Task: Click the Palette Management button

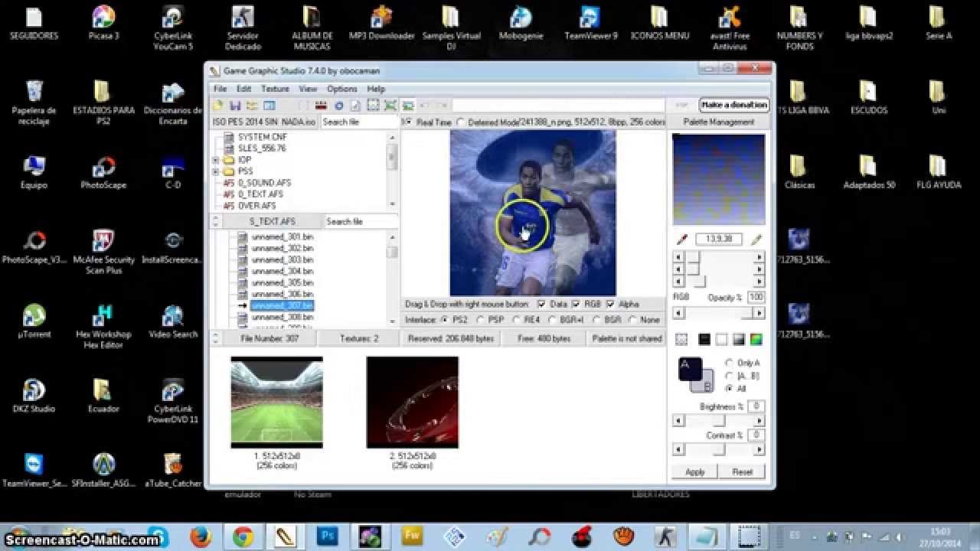Action: click(x=718, y=122)
